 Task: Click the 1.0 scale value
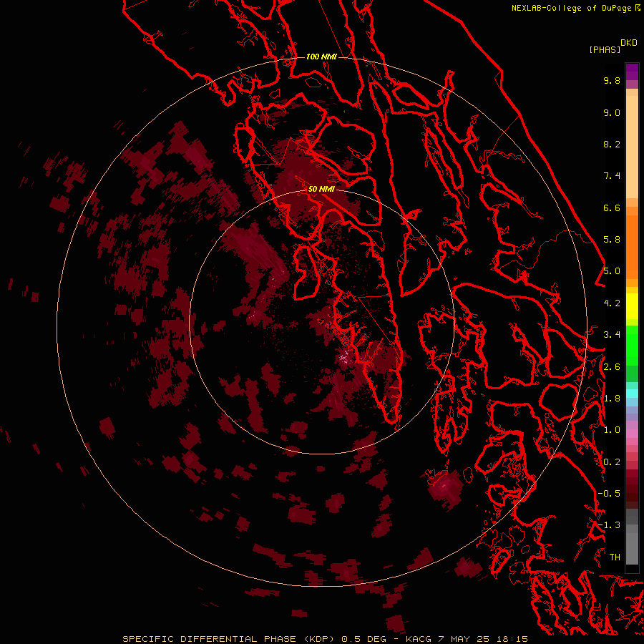pyautogui.click(x=612, y=430)
